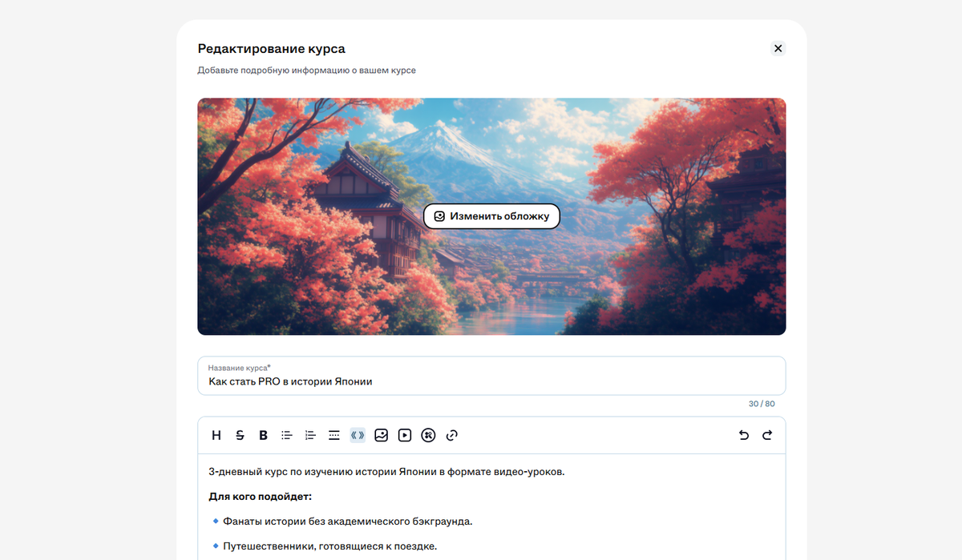Click the Изменить обложку button
The height and width of the screenshot is (560, 962).
pyautogui.click(x=491, y=216)
